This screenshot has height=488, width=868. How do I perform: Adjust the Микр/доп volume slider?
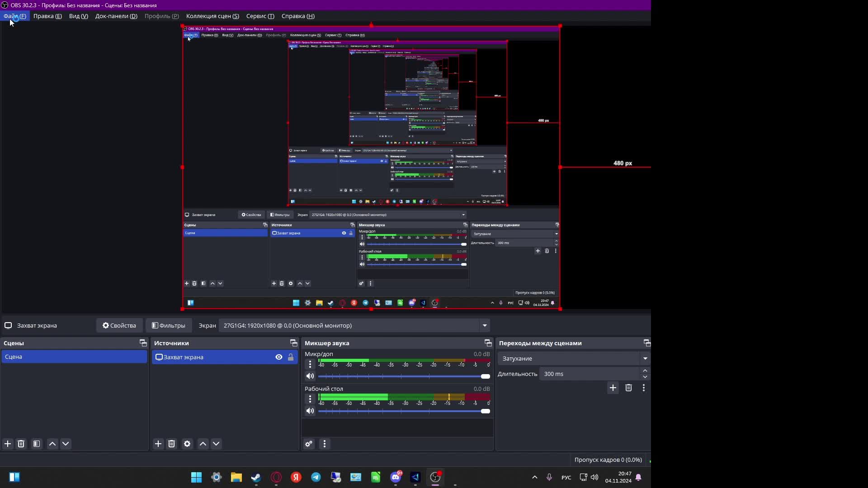click(404, 376)
